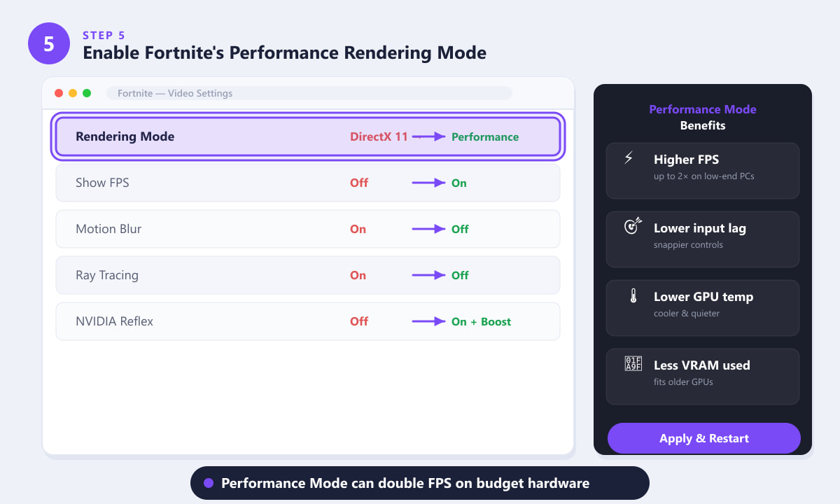Click the hex memory Less VRAM icon
This screenshot has height=504, width=840.
(633, 364)
